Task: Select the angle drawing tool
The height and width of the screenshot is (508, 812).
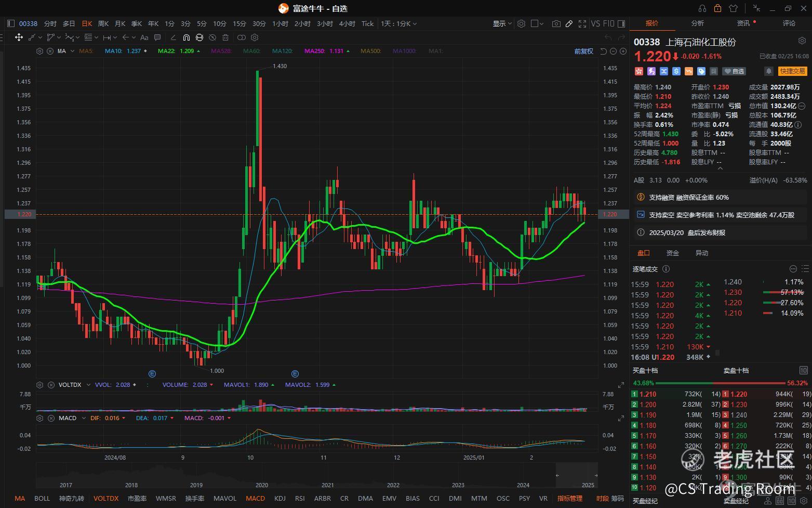Action: (174, 37)
